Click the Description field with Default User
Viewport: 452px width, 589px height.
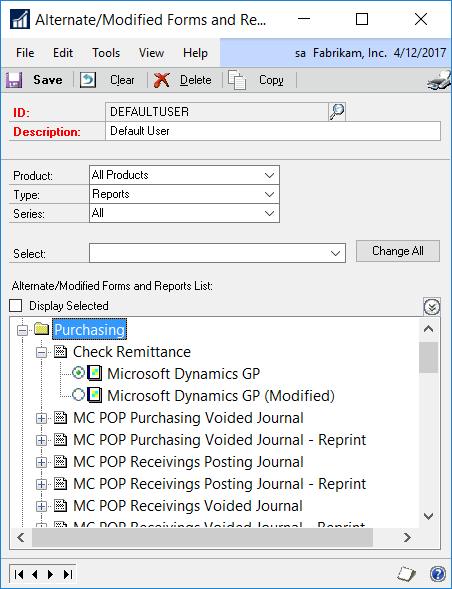(x=273, y=131)
